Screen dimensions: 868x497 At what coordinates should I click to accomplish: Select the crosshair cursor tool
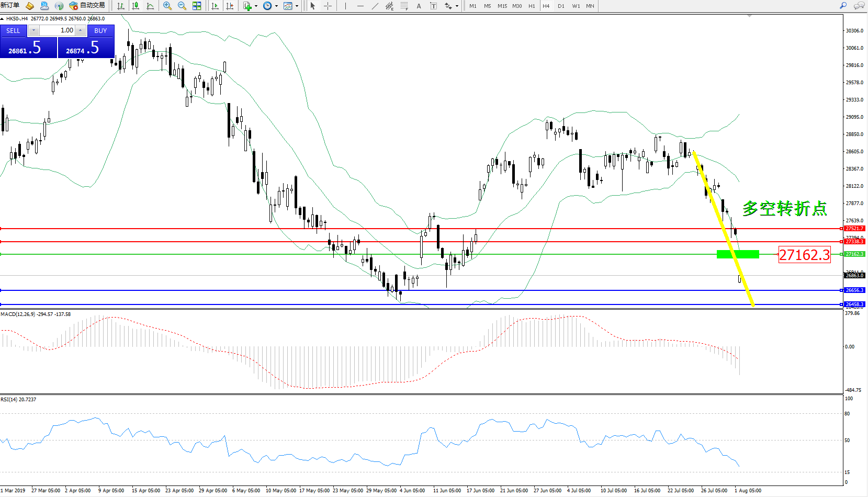click(328, 6)
